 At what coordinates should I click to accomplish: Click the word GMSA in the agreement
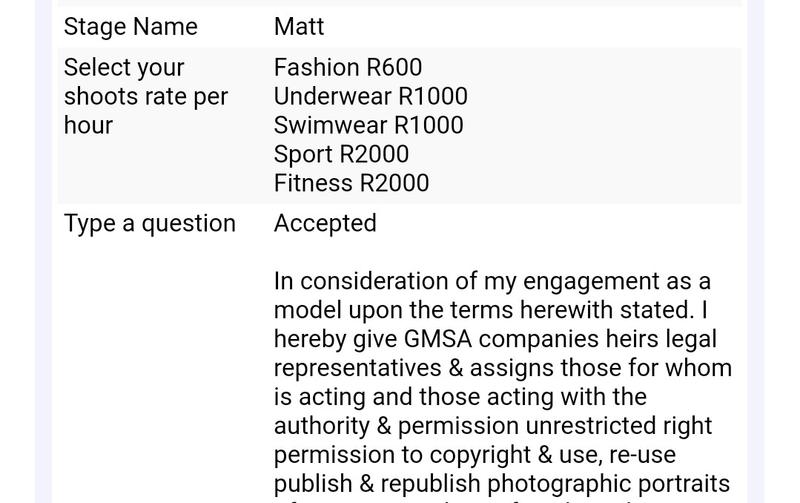pyautogui.click(x=438, y=339)
